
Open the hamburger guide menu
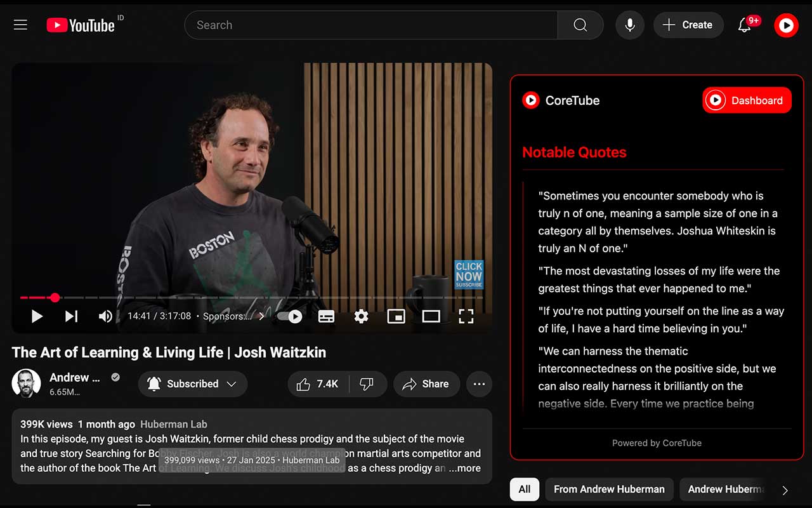coord(20,25)
